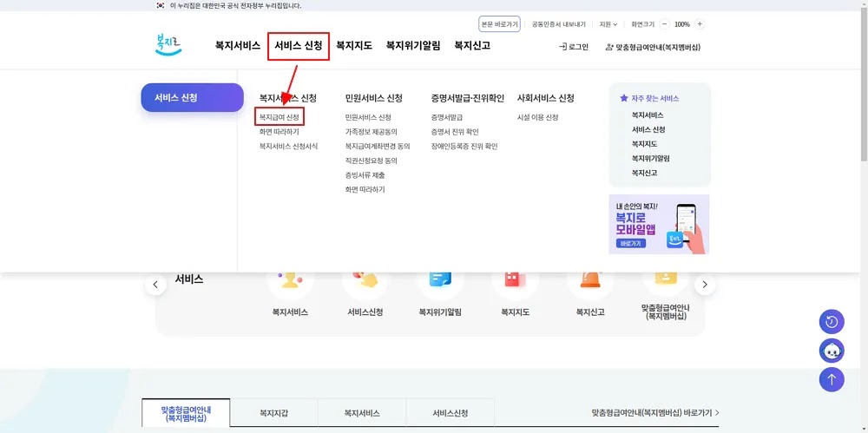Click 서비스 신청 in 자주 찾는 서비스
This screenshot has height=433, width=868.
[x=648, y=129]
